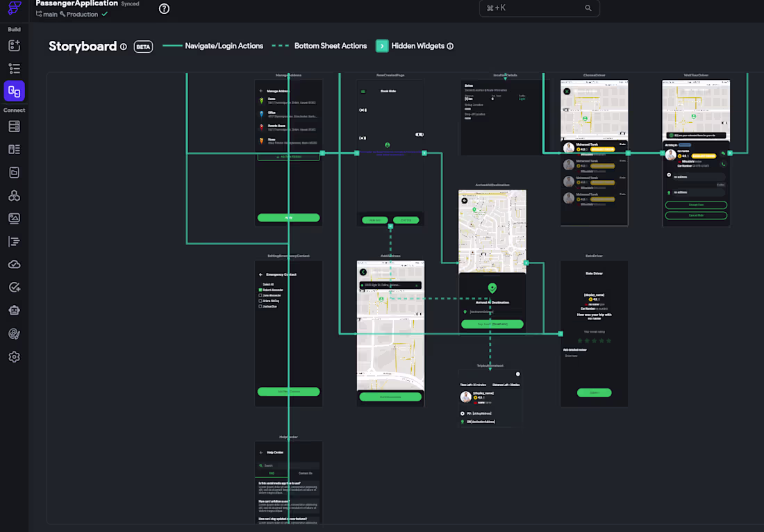764x532 pixels.
Task: Open the Settings gear at the sidebar bottom
Action: coord(14,356)
